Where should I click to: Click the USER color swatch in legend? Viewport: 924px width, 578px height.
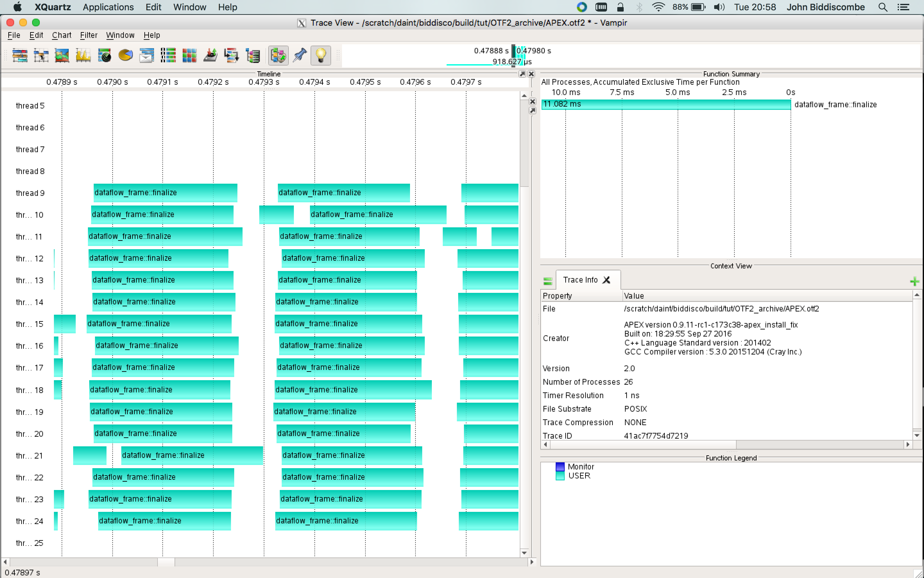pos(560,476)
